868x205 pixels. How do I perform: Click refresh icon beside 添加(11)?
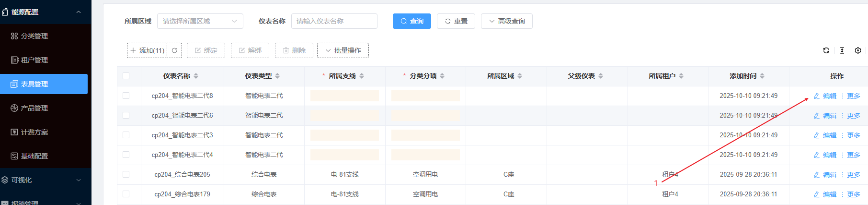tap(174, 50)
